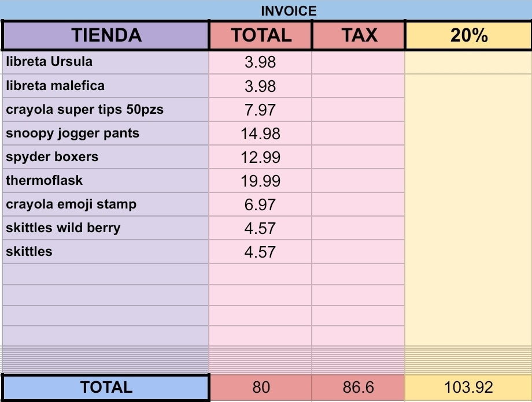Viewport: 532px width, 402px height.
Task: Select the skittles wild berry cell
Action: (x=106, y=228)
